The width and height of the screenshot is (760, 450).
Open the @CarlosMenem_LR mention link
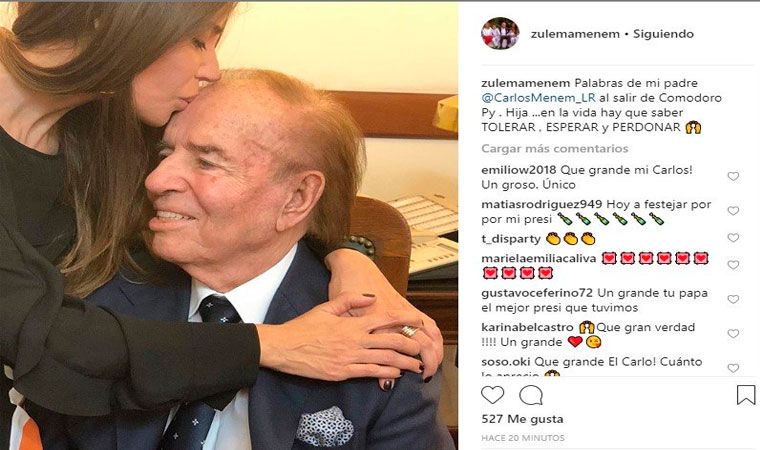coord(538,97)
